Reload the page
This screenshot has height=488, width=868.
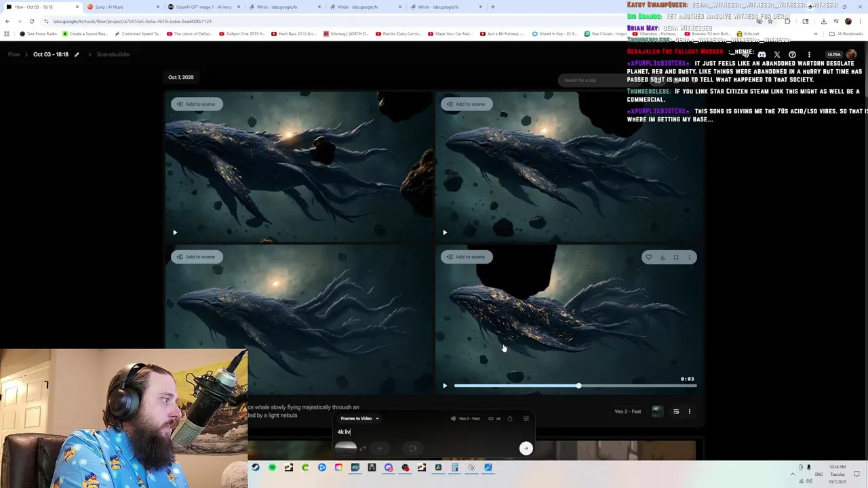click(x=31, y=21)
